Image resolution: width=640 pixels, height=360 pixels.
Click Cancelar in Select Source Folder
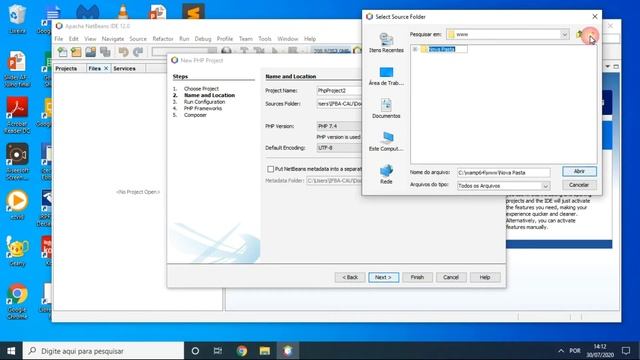click(579, 185)
